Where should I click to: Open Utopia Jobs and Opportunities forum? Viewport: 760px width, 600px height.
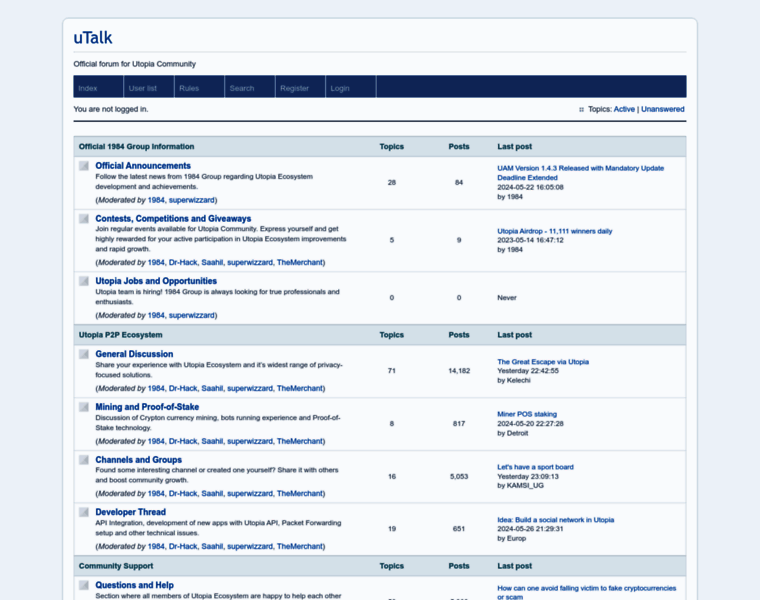pyautogui.click(x=156, y=281)
